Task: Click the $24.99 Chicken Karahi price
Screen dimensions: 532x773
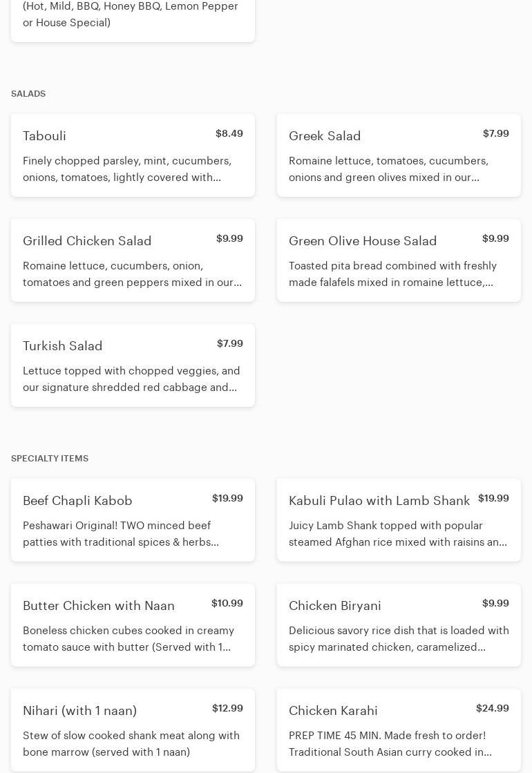Action: 492,708
